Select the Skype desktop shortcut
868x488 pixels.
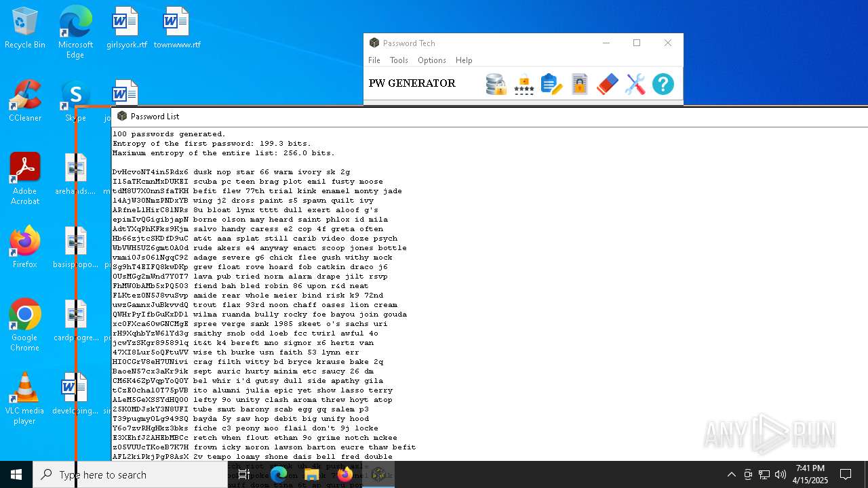(75, 102)
